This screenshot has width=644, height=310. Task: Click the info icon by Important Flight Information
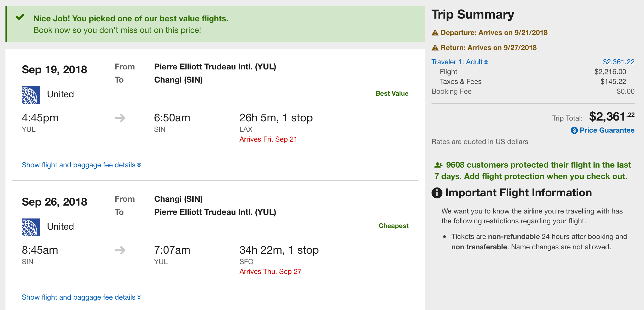click(437, 193)
